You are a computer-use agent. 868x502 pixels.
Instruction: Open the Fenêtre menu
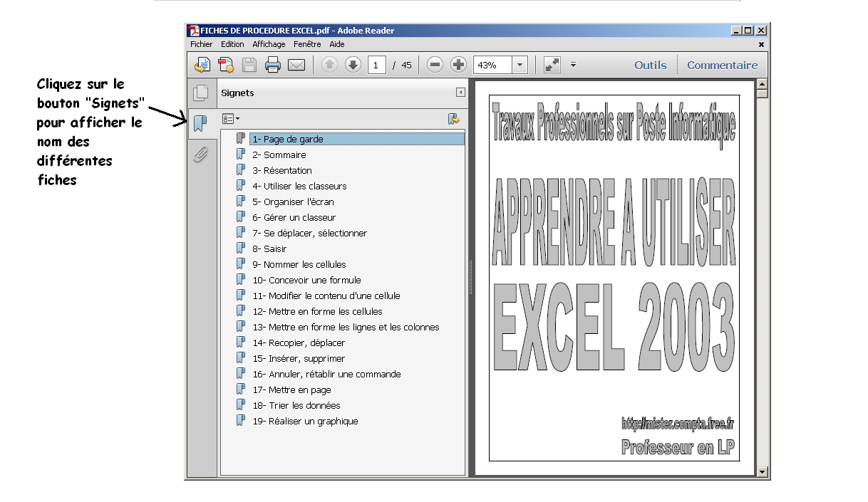tap(307, 44)
